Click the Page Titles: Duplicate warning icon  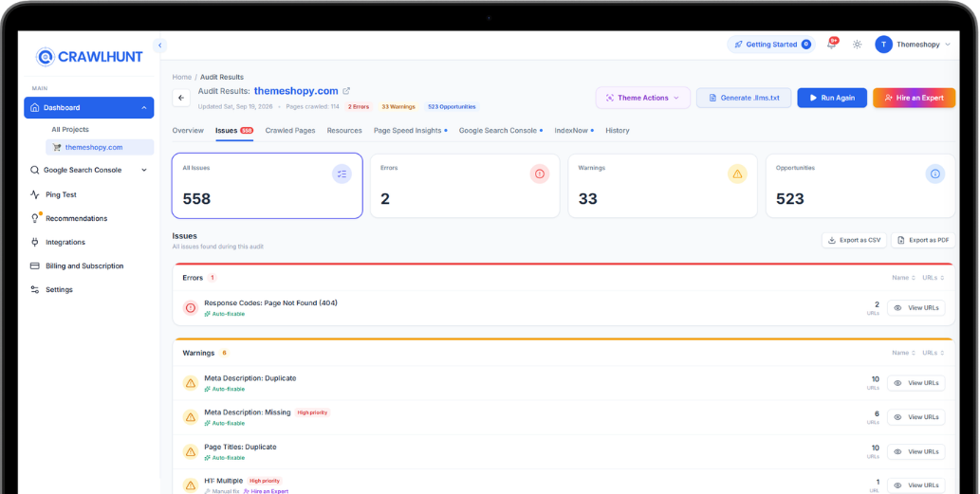pyautogui.click(x=191, y=451)
